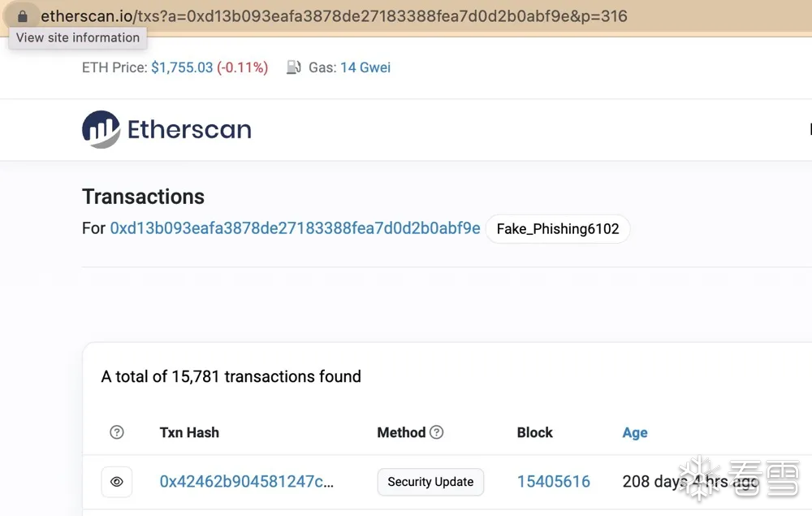Click the Etherscan wordmark text

(x=189, y=129)
